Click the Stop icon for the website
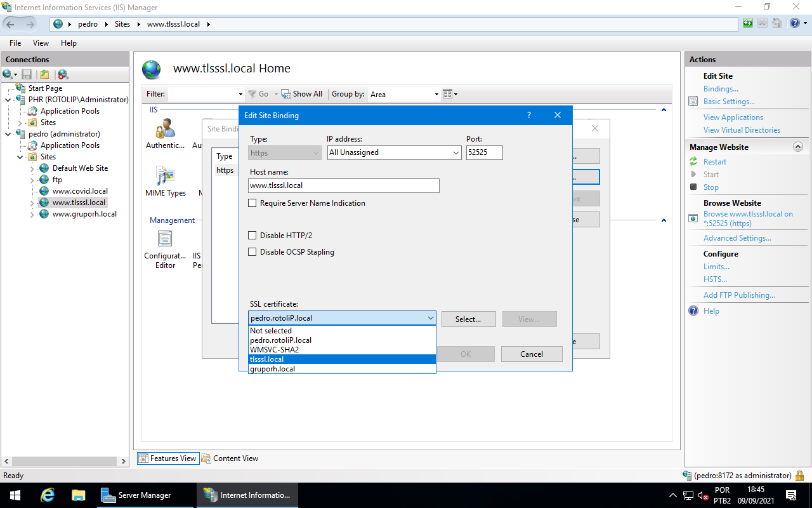 (x=693, y=187)
